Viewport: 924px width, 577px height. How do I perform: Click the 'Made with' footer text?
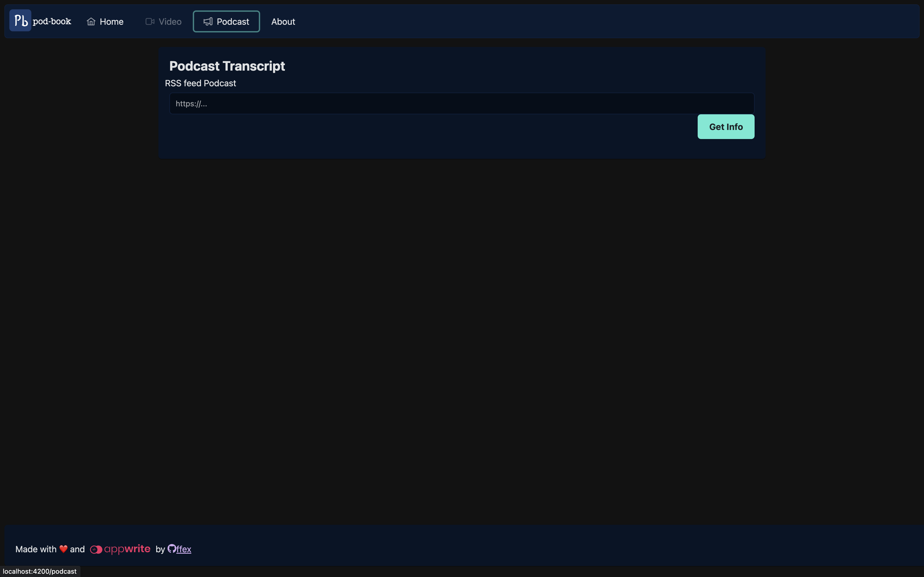click(36, 549)
